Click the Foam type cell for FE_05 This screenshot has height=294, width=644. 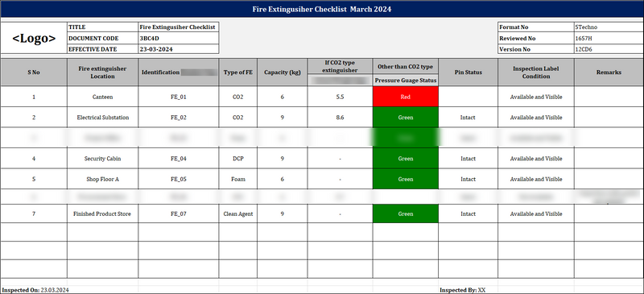tap(238, 180)
